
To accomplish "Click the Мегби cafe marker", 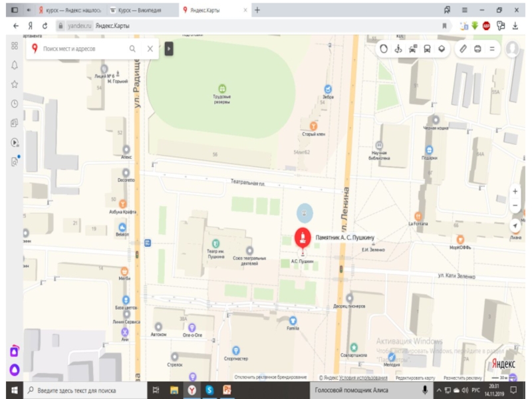I will point(124,271).
